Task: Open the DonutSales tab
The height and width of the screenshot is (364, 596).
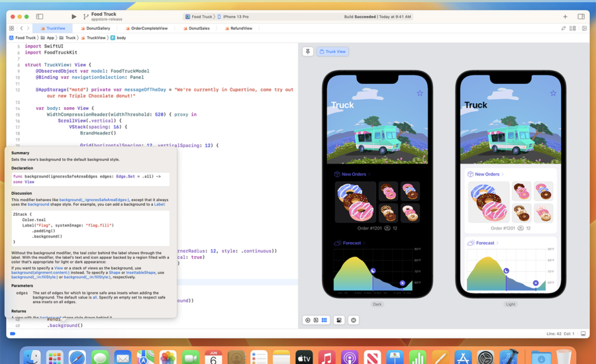Action: point(196,28)
